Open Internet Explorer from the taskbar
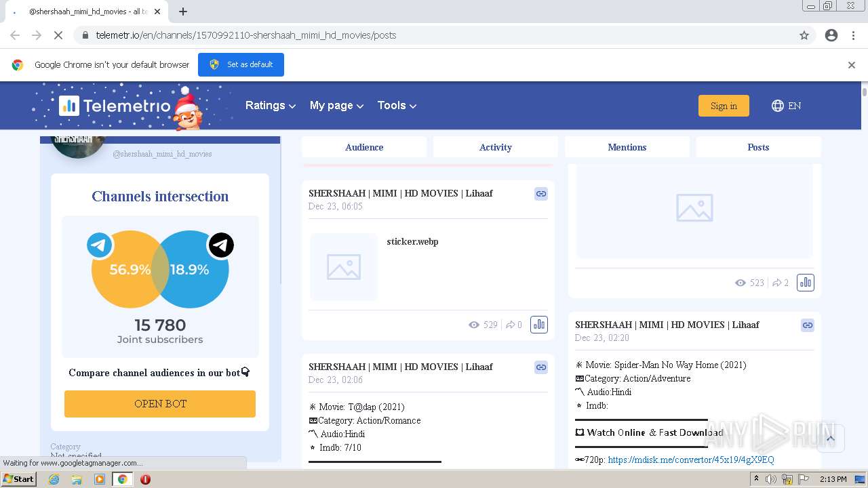Viewport: 868px width, 488px height. [x=54, y=479]
